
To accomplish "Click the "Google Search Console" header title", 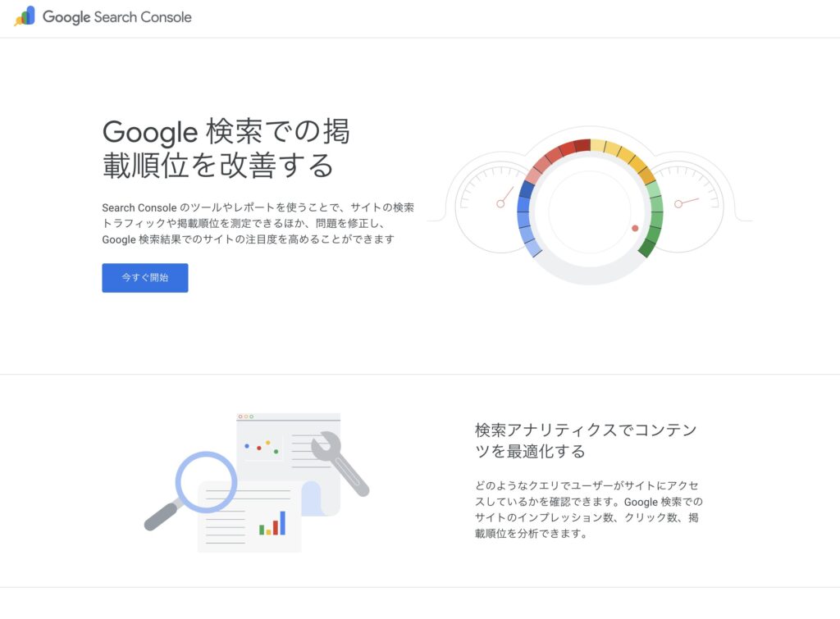I will point(117,16).
